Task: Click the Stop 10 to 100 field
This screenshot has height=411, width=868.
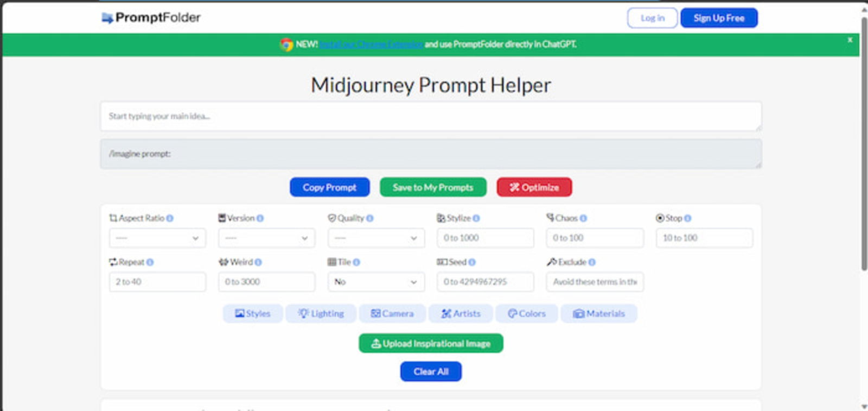Action: (x=704, y=238)
